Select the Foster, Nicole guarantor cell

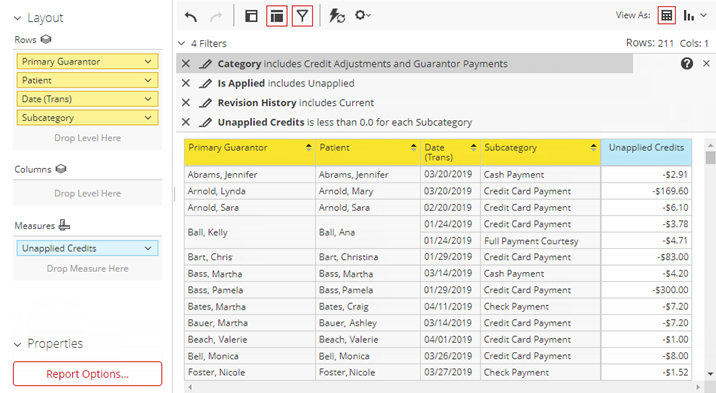click(x=250, y=372)
